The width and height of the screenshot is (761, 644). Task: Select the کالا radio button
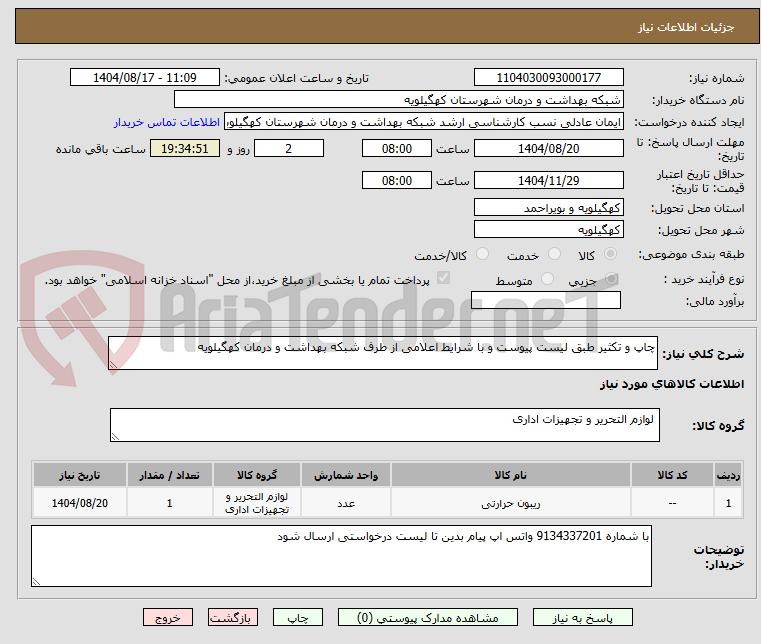click(611, 254)
